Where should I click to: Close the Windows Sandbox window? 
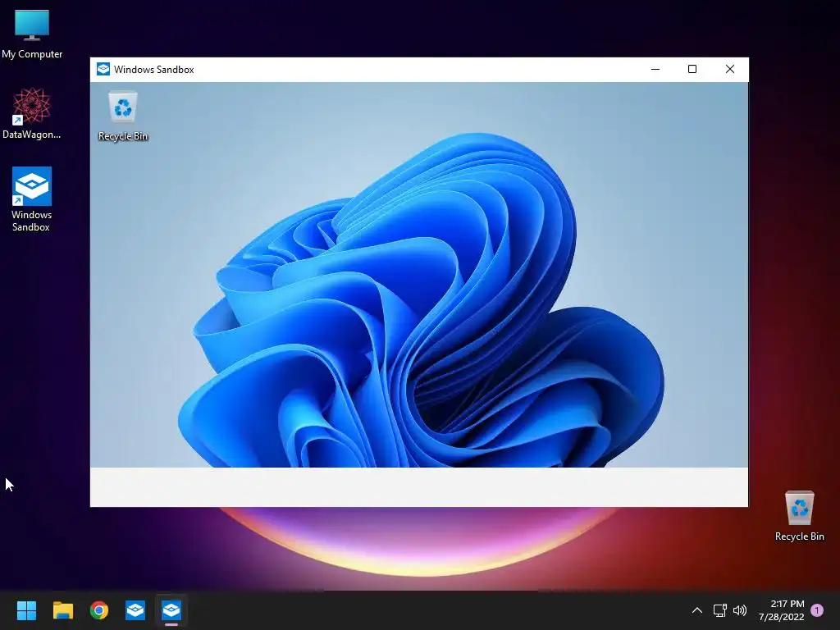729,69
